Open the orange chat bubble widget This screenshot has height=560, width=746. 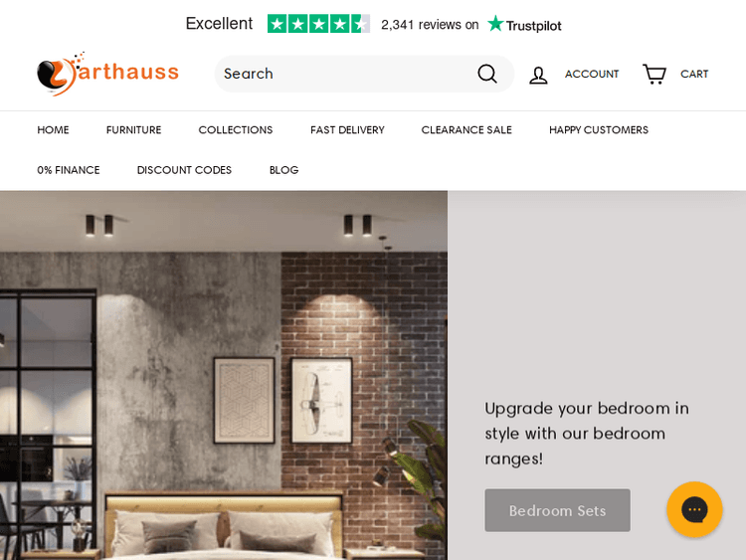694,509
